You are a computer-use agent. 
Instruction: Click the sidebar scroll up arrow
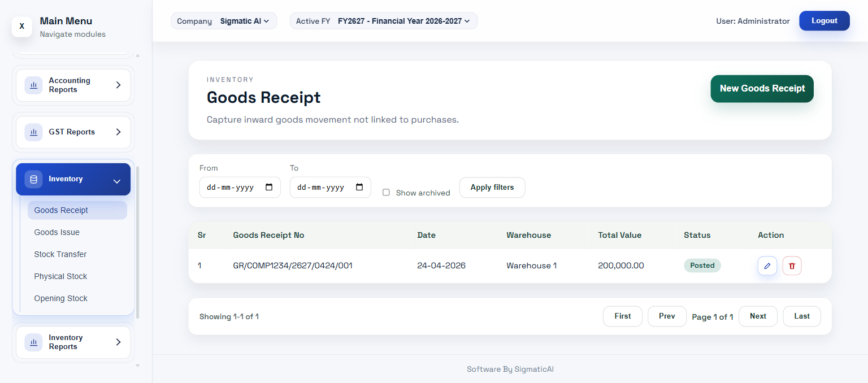click(137, 55)
